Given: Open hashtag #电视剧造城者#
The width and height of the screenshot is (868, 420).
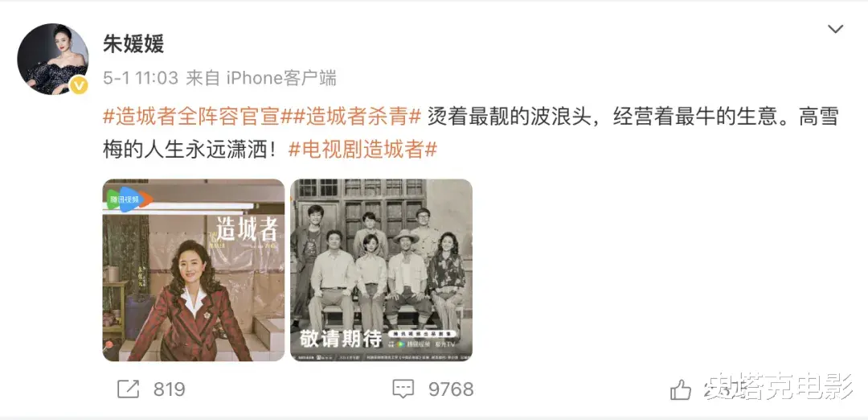Looking at the screenshot, I should point(363,149).
